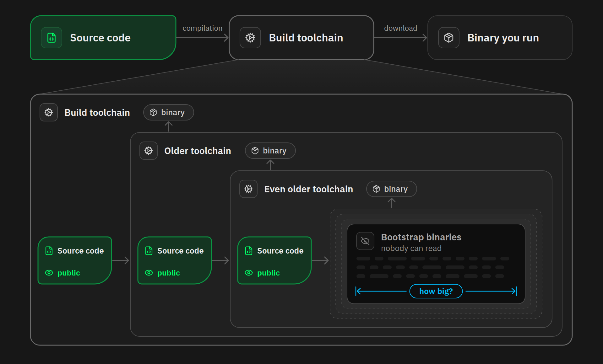Click the Source code title in the top green card
Image resolution: width=603 pixels, height=364 pixels.
tap(100, 38)
